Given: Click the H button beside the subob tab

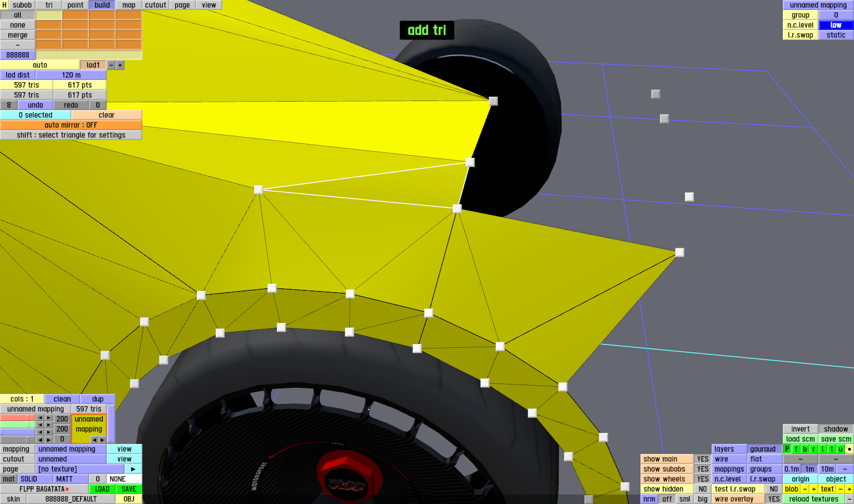Looking at the screenshot, I should 4,5.
